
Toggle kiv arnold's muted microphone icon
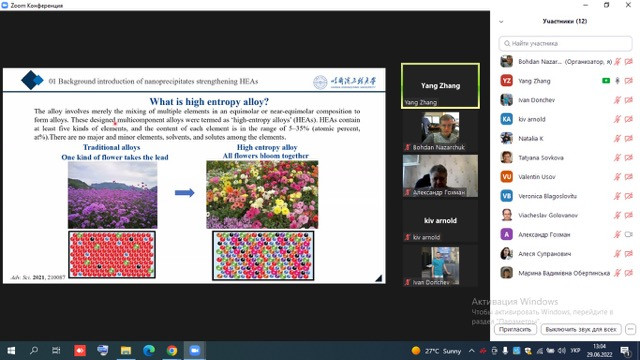[x=618, y=119]
